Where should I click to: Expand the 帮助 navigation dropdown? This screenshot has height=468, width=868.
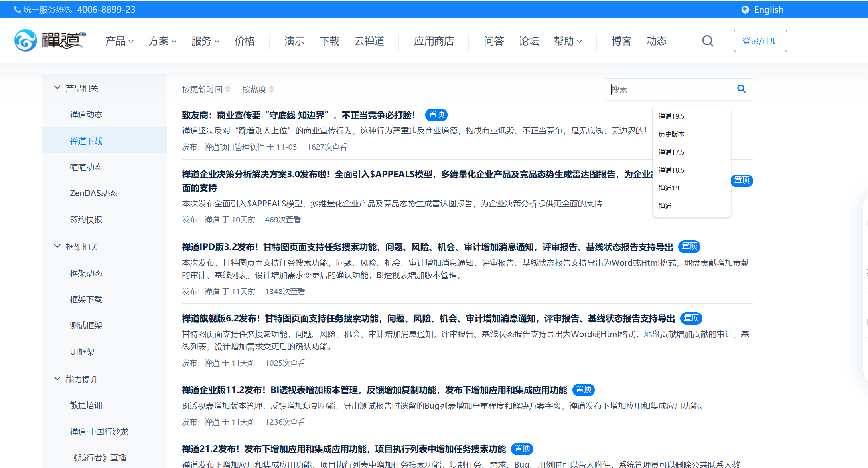click(x=568, y=41)
